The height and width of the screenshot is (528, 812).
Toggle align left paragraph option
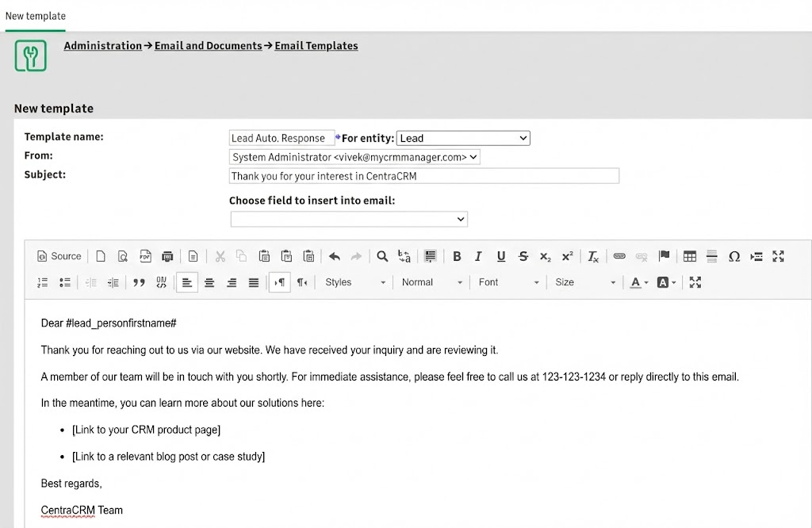tap(187, 282)
